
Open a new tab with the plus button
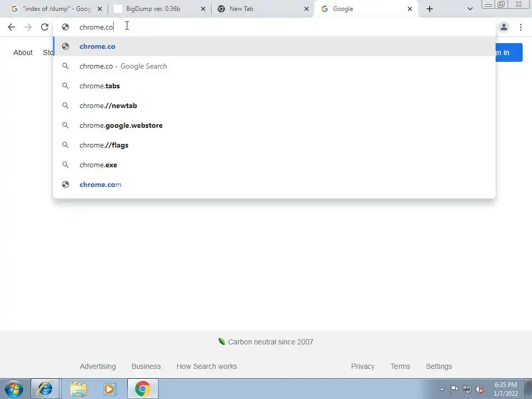[x=430, y=9]
